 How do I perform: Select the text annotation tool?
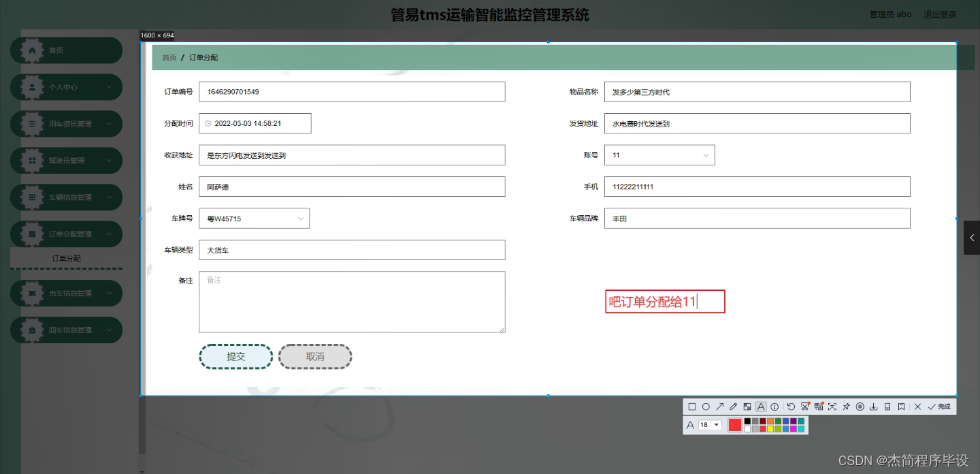(x=761, y=407)
